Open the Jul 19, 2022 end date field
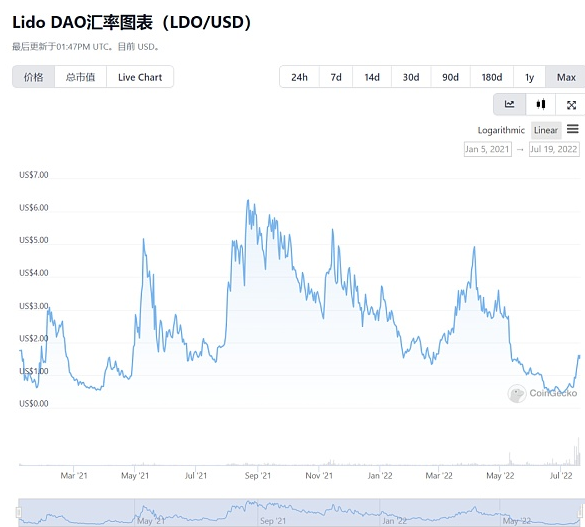Screen dimensions: 585x527 (554, 149)
